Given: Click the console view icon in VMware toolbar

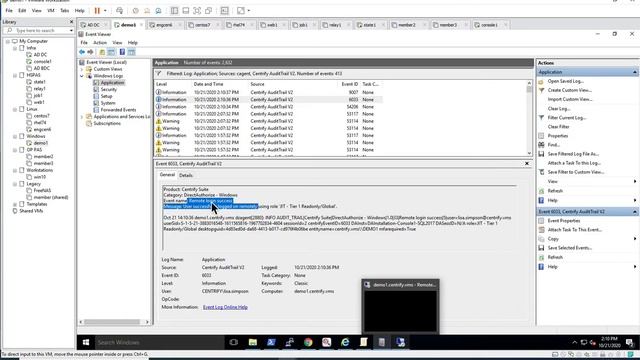Looking at the screenshot, I should pos(224,11).
